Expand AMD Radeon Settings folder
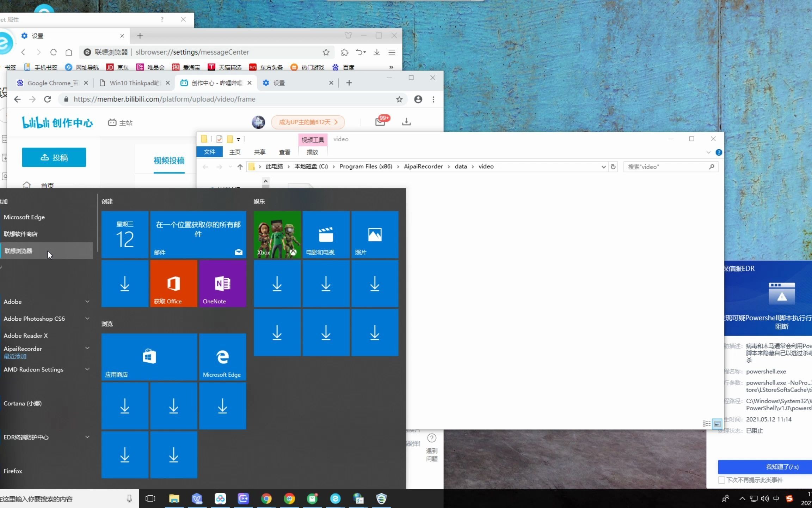 (87, 369)
